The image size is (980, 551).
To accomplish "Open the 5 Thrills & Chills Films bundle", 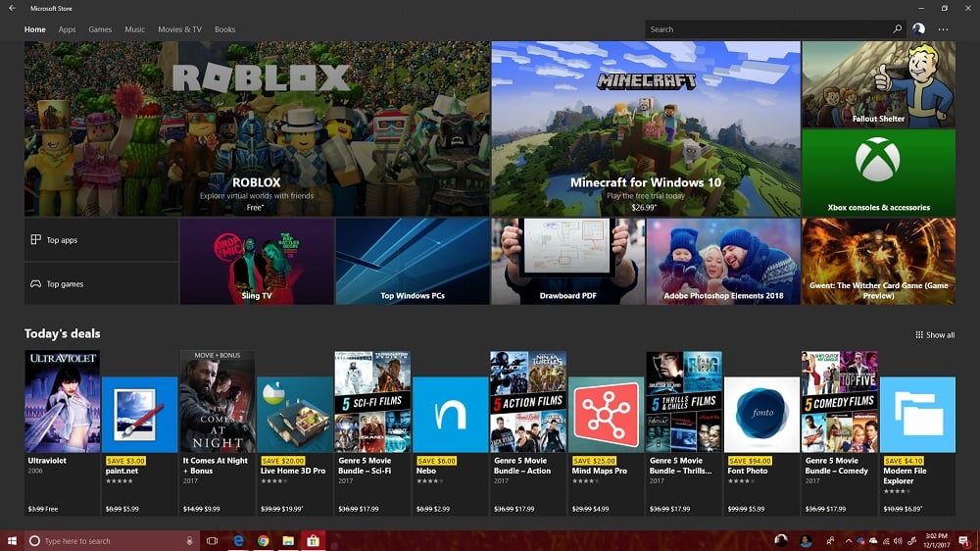I will click(x=684, y=401).
